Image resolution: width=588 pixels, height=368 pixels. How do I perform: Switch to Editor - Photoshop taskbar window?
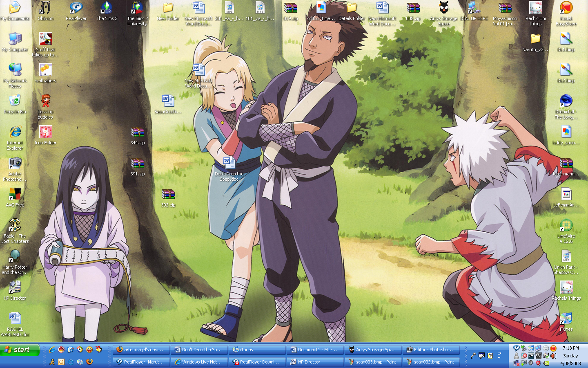[x=431, y=350]
